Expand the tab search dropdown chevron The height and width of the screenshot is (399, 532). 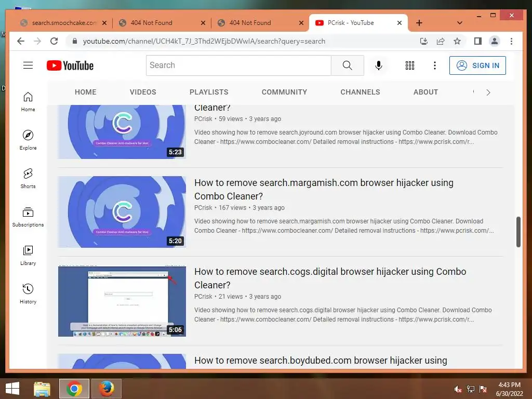click(x=460, y=23)
